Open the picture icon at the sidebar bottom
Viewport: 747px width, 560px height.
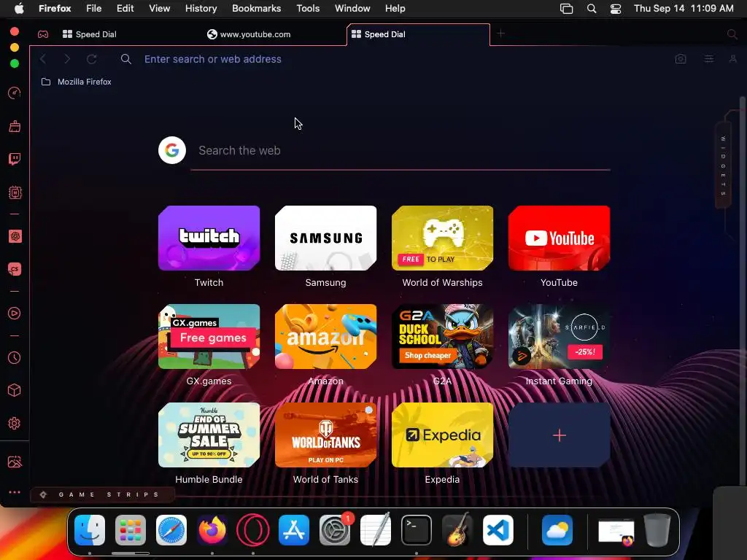[x=15, y=462]
